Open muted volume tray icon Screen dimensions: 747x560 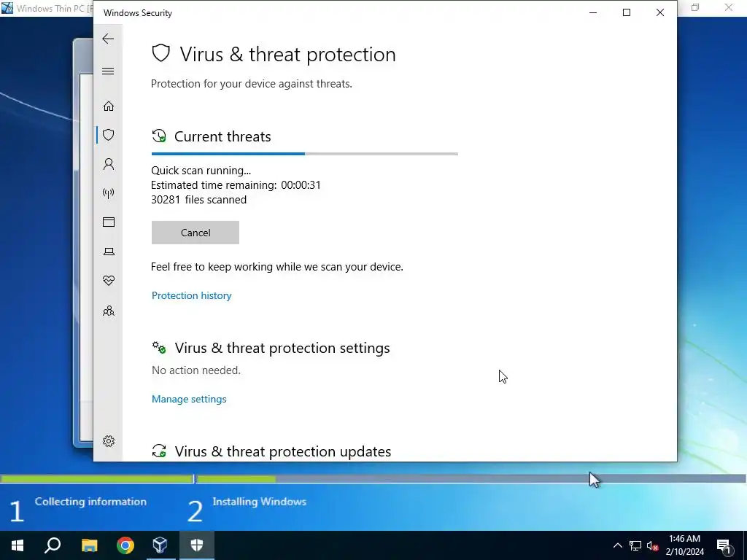653,545
